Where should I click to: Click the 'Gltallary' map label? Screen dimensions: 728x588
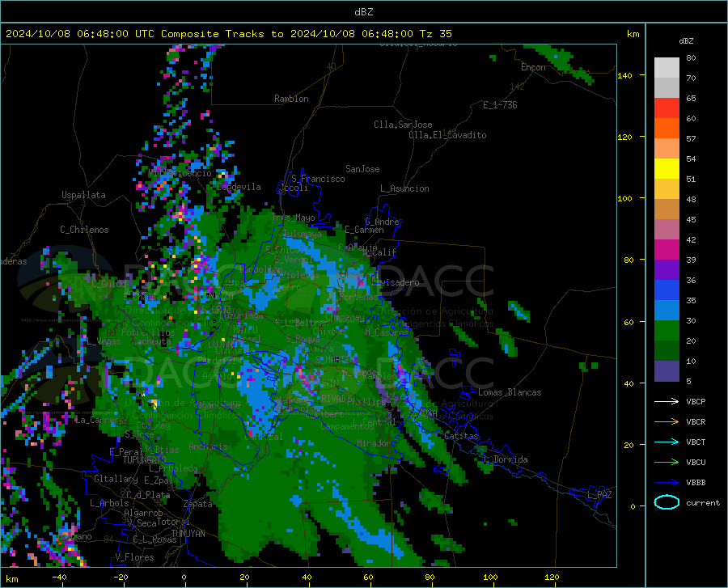pyautogui.click(x=116, y=479)
